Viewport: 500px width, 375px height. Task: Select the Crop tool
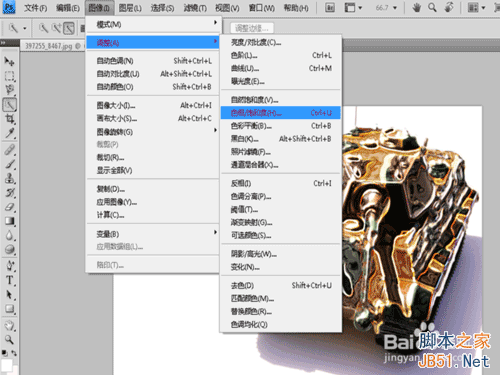tap(9, 119)
